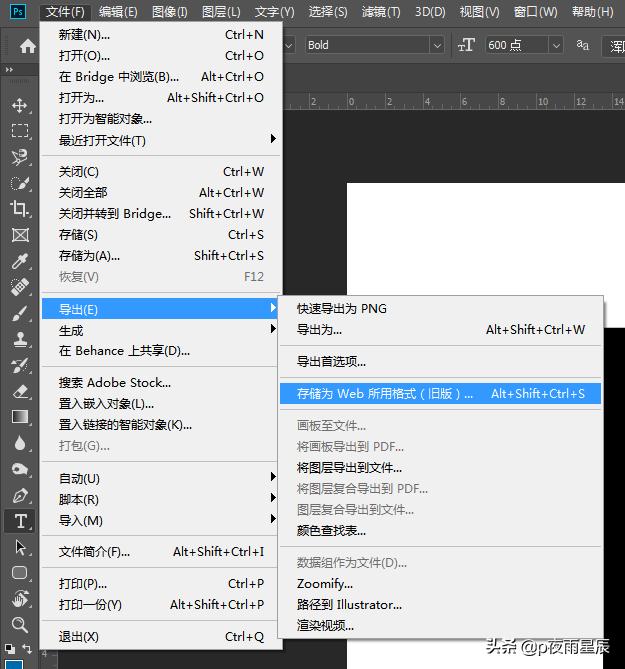Choose 将图层导出到文件...
625x669 pixels.
click(440, 468)
